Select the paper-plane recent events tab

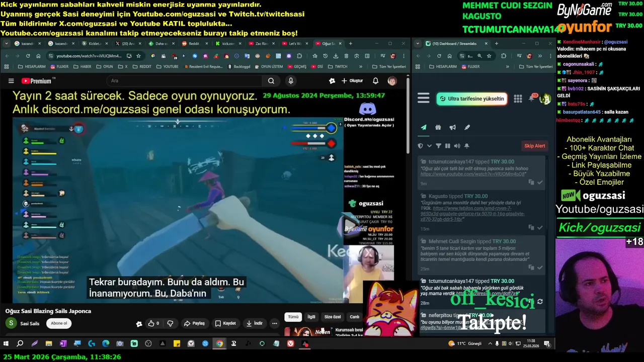click(x=424, y=128)
